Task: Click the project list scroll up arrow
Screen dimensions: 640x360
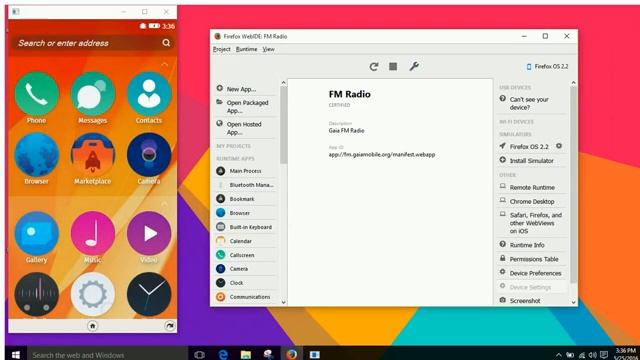Action: pyautogui.click(x=283, y=83)
